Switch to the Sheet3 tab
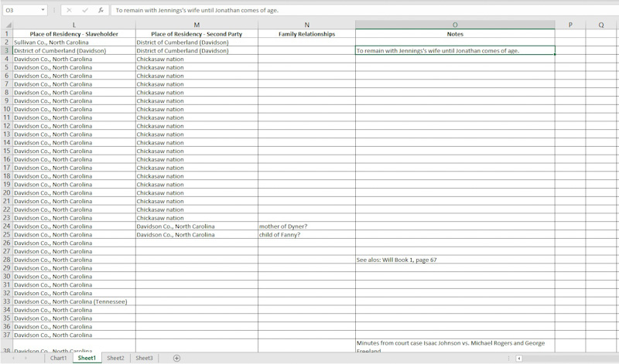Screen dimensions: 619x364 tap(144, 358)
